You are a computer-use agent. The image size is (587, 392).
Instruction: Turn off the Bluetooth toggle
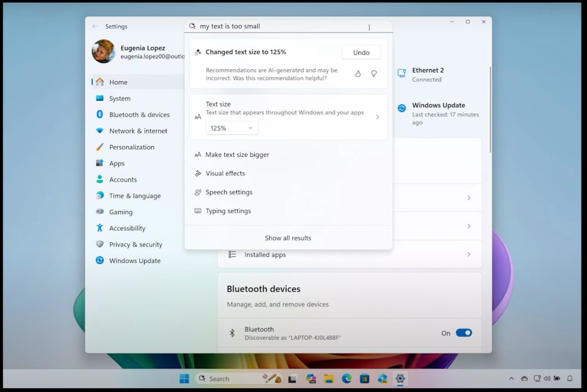[463, 333]
